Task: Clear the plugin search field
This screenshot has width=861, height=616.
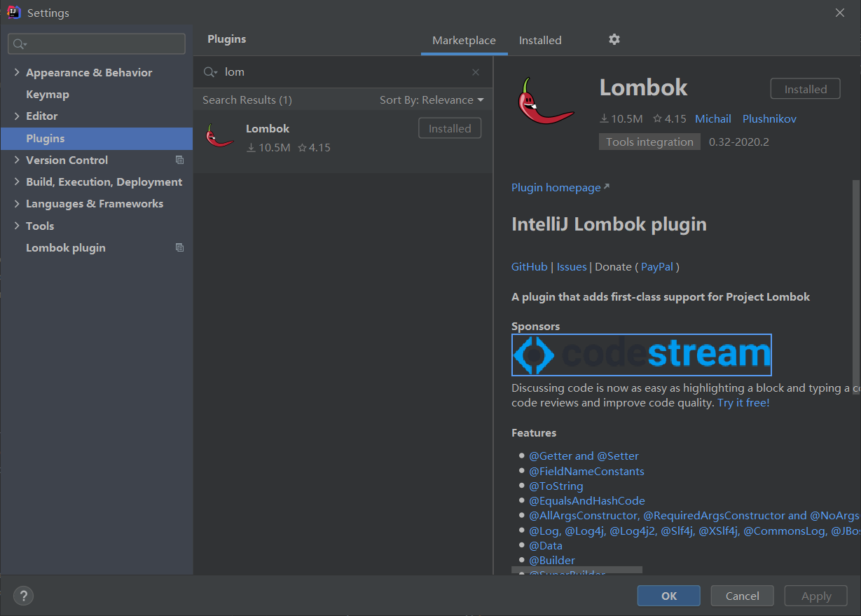Action: [476, 72]
